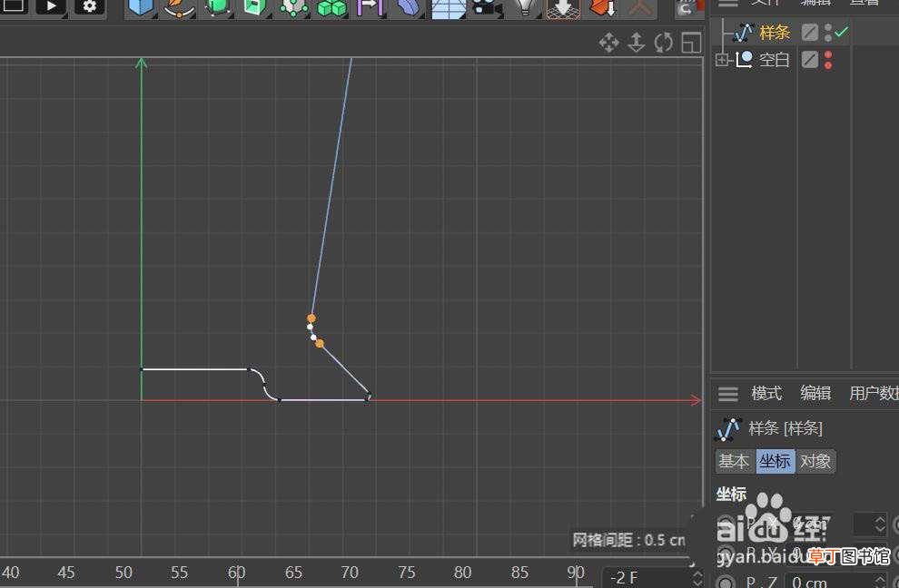Image resolution: width=899 pixels, height=588 pixels.
Task: Click the viewport zoom camera icon
Action: (x=637, y=43)
